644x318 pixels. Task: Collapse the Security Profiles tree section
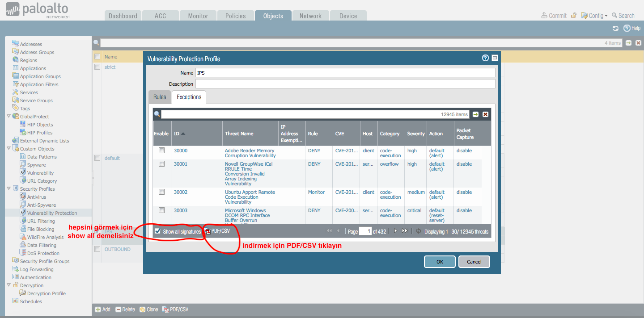pos(9,189)
